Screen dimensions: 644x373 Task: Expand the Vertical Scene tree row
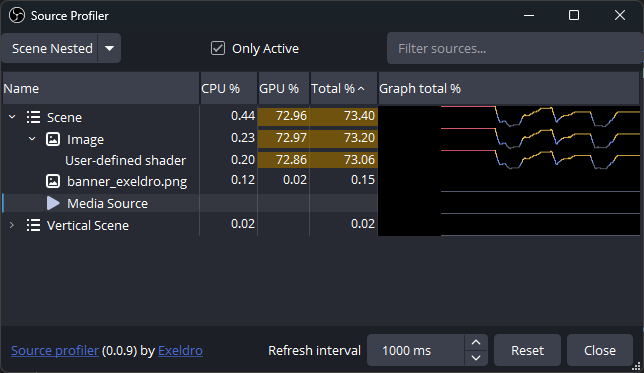[x=12, y=225]
